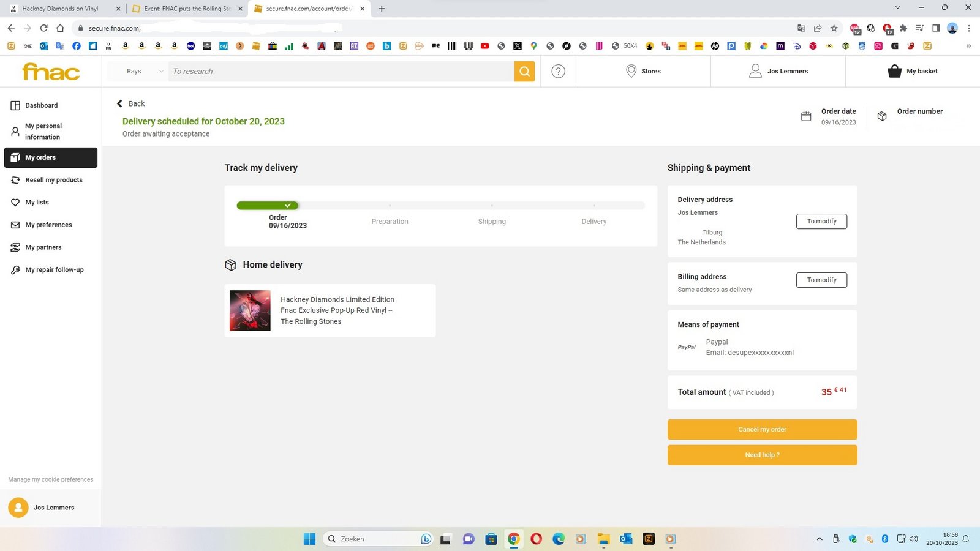This screenshot has height=551, width=980.
Task: Open File Explorer from taskbar
Action: tap(604, 539)
